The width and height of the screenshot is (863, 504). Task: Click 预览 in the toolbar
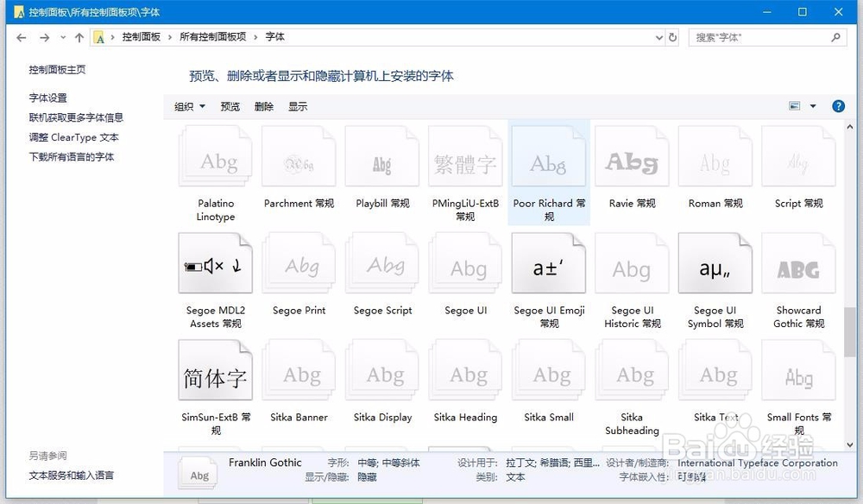(x=230, y=107)
